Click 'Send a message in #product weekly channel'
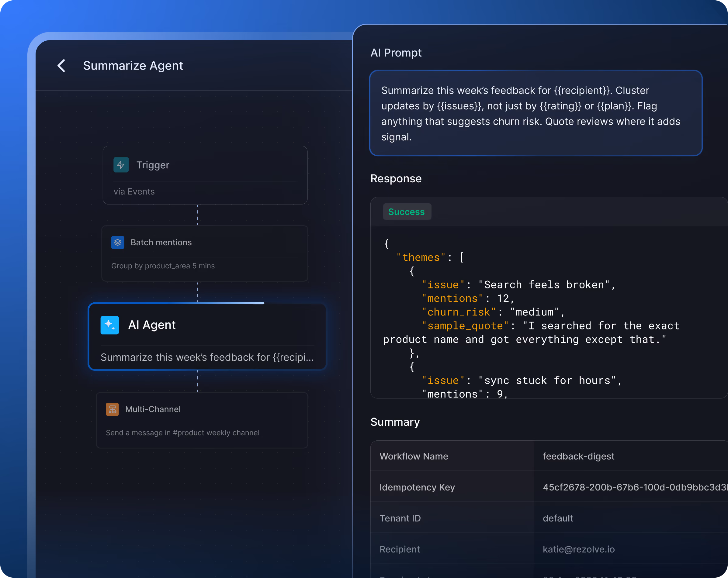Viewport: 728px width, 578px height. coord(183,432)
